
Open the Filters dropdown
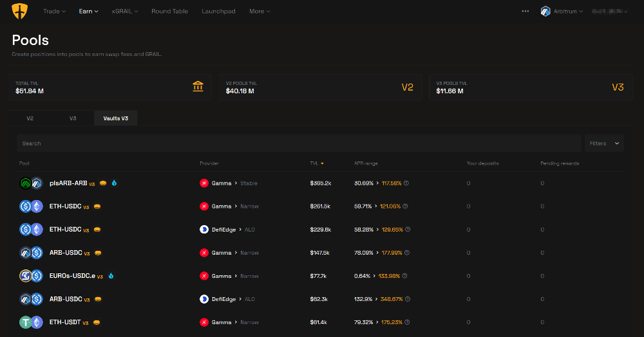[x=604, y=143]
